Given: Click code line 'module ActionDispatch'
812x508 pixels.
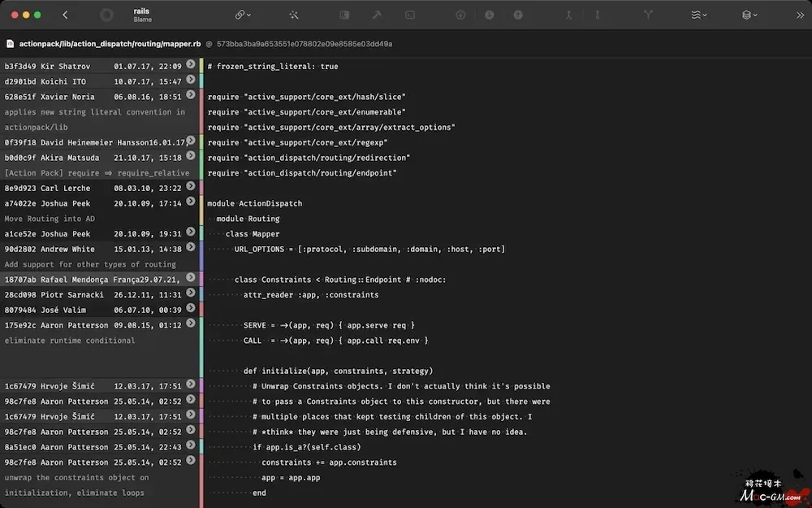Looking at the screenshot, I should point(255,204).
